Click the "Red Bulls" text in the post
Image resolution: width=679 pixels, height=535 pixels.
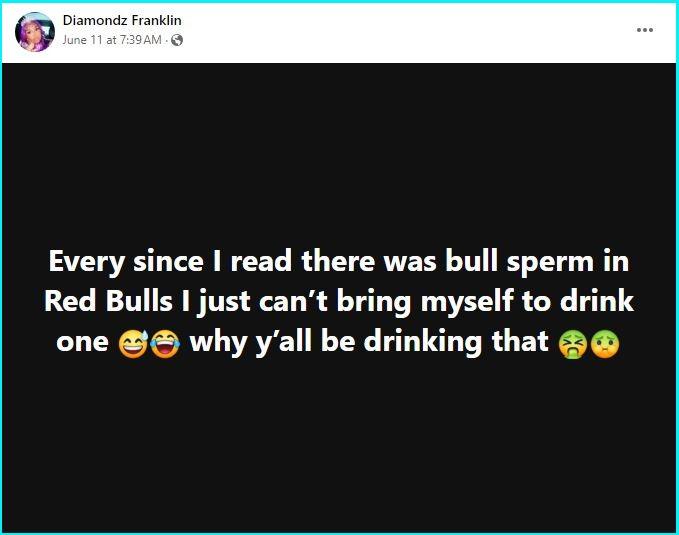click(109, 301)
